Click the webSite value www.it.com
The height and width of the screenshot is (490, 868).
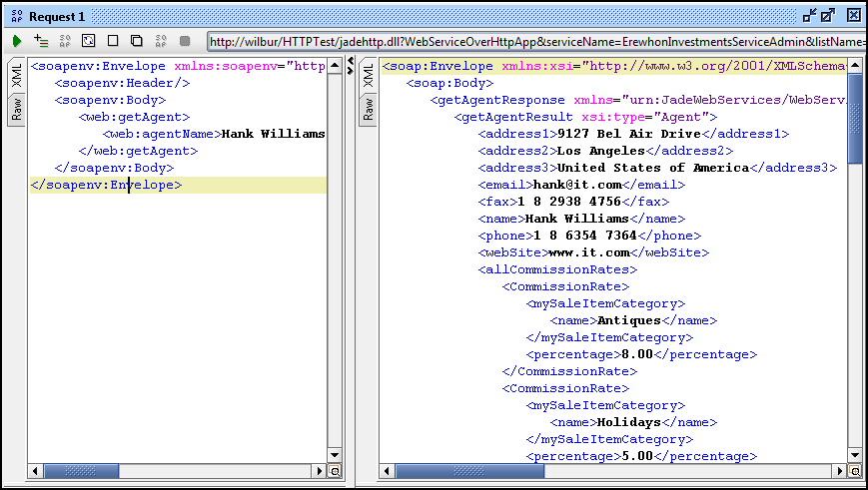coord(589,252)
